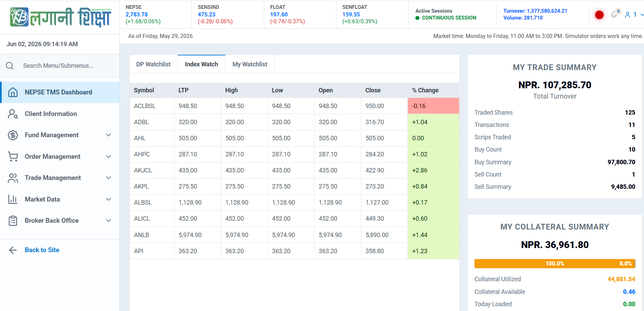This screenshot has width=644, height=311.
Task: Click the Collateral Utilized value 44,881.54
Action: point(621,279)
